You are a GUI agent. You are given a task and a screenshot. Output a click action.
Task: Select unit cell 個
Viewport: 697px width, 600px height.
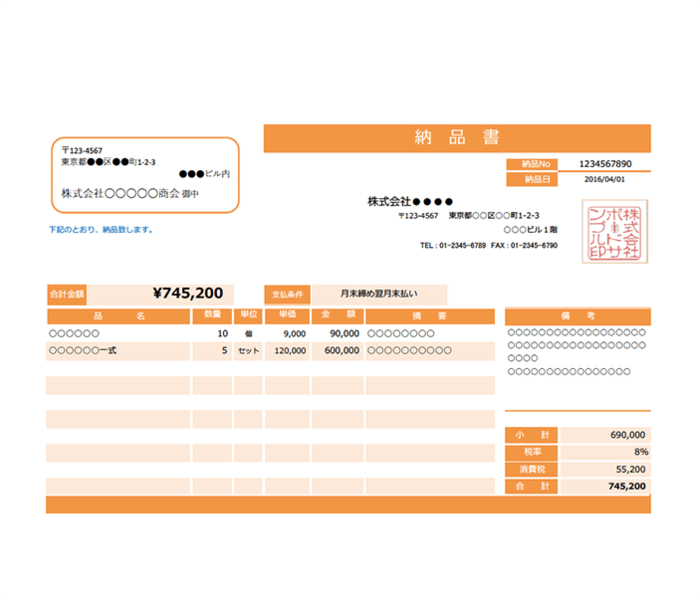click(248, 334)
